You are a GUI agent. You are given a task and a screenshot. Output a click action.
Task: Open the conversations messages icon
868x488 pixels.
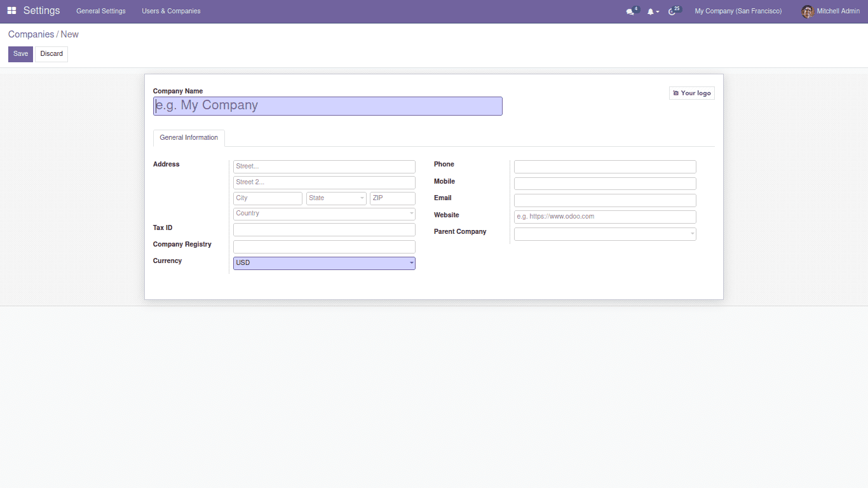click(630, 11)
